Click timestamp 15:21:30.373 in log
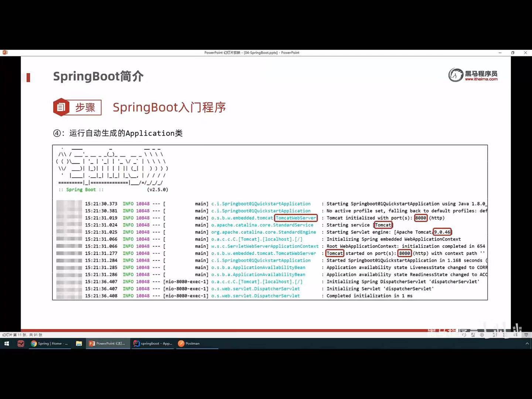Screen dimensions: 532x399 point(101,204)
